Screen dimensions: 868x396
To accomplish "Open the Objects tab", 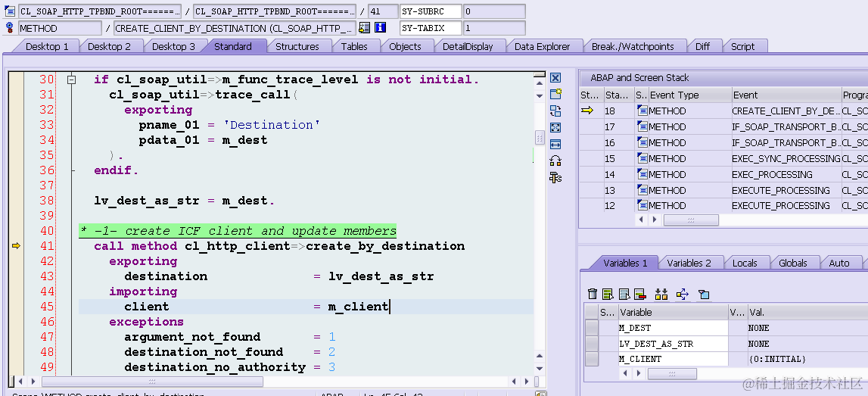I will click(405, 46).
